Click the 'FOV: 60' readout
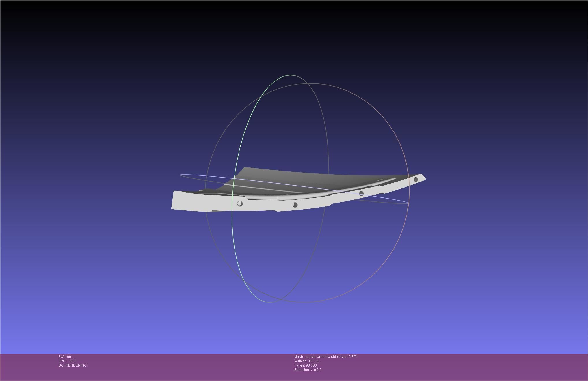This screenshot has height=381, width=588. (65, 357)
